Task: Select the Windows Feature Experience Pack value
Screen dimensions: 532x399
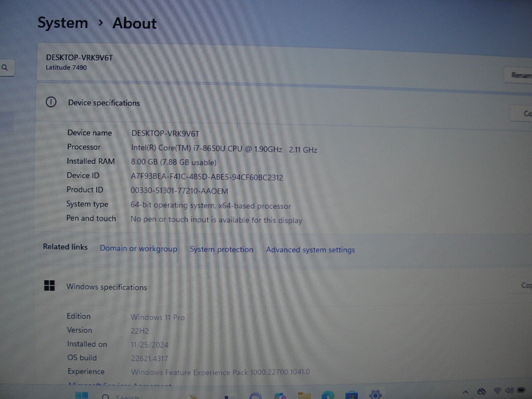Action: 220,372
